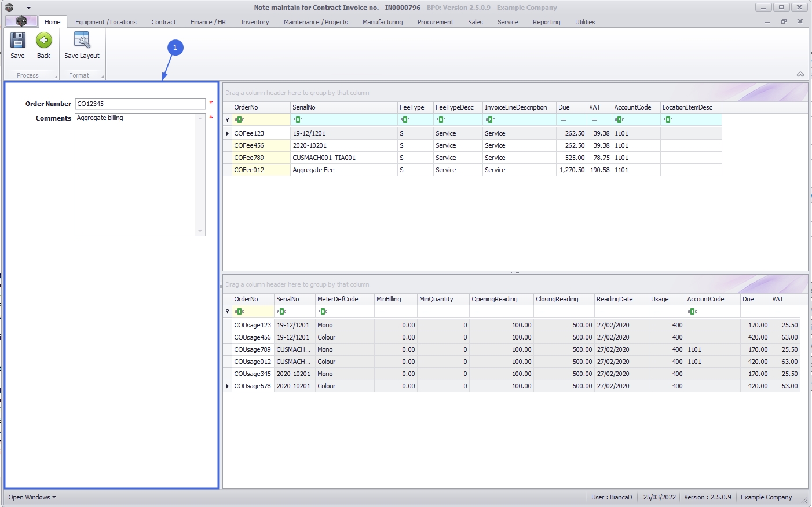Switch to the Inventory tab

coord(255,22)
